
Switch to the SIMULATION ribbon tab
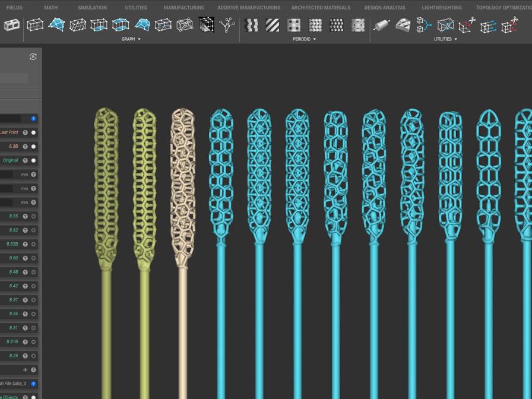[x=92, y=8]
